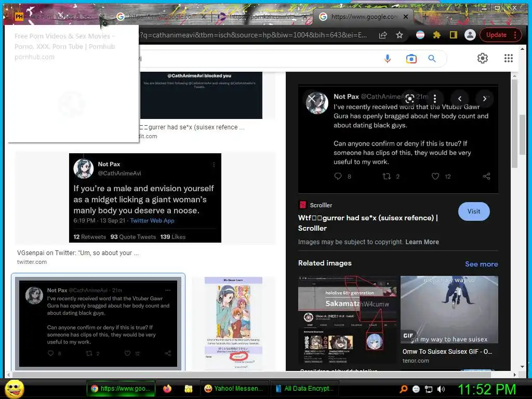
Task: Open the Google apps grid icon
Action: click(508, 58)
